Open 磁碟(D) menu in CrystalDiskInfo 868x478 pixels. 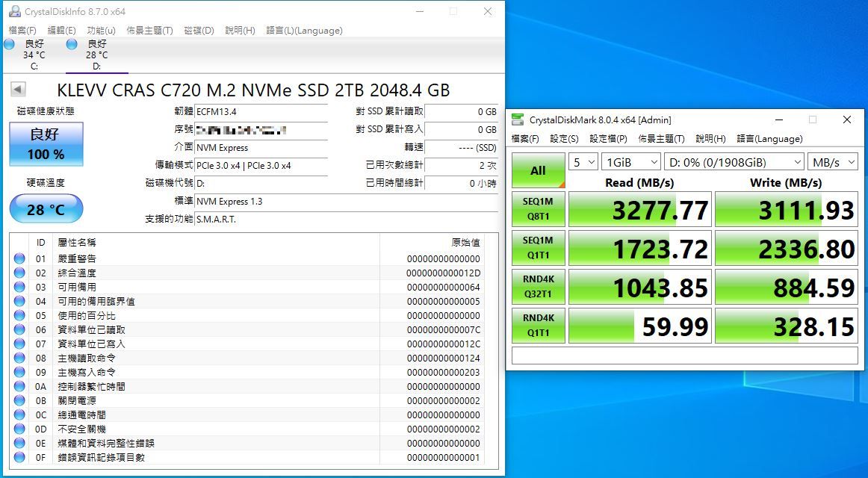(x=199, y=31)
